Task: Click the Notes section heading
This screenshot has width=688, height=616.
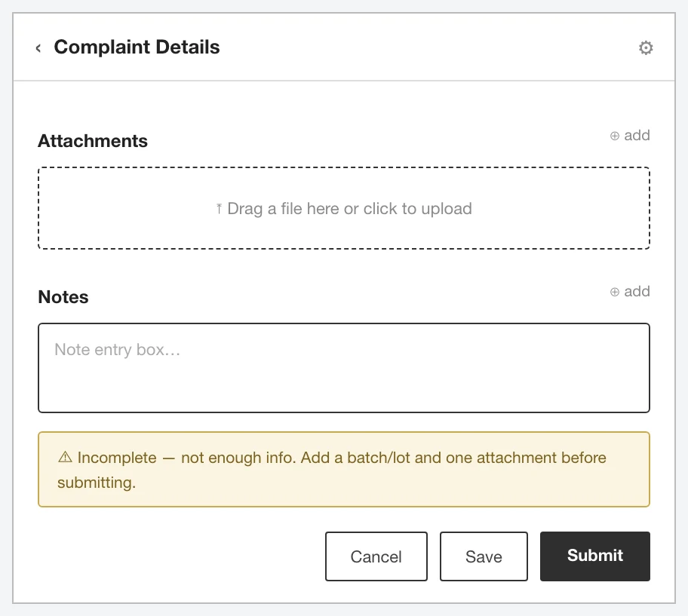Action: pos(63,297)
